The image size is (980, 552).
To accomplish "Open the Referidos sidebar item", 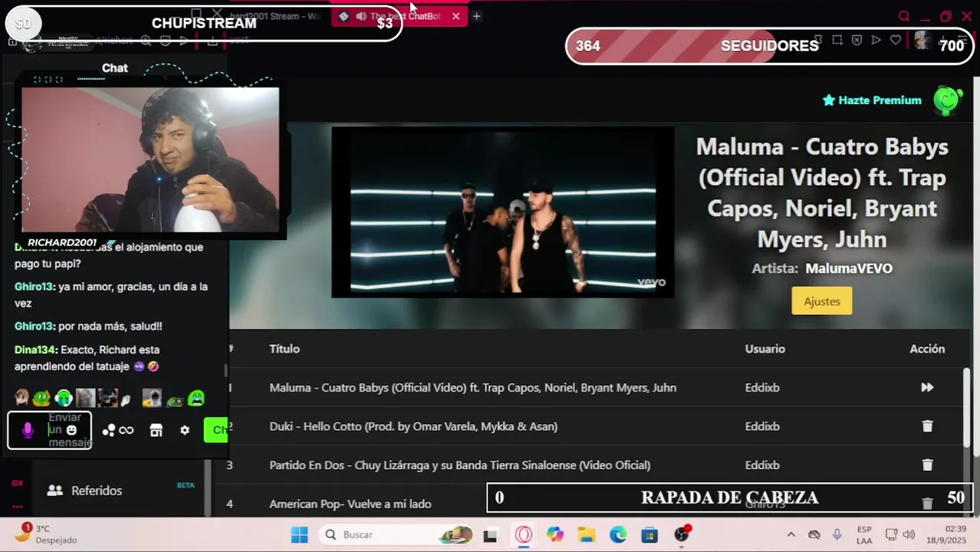I will click(x=97, y=491).
